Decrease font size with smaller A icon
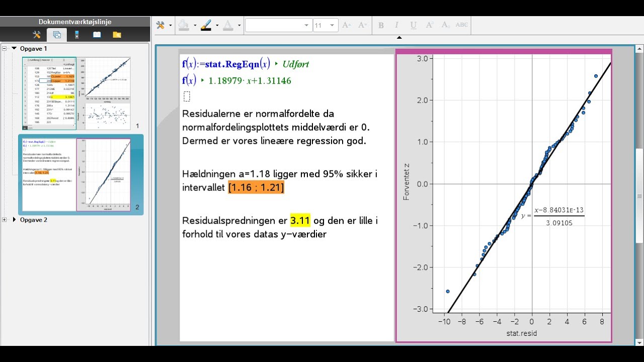 362,25
